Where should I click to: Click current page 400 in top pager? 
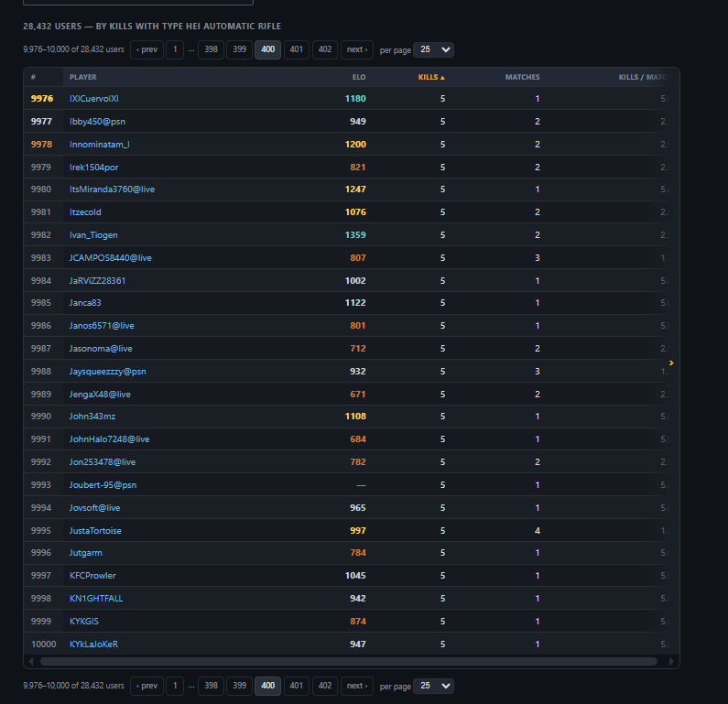268,49
